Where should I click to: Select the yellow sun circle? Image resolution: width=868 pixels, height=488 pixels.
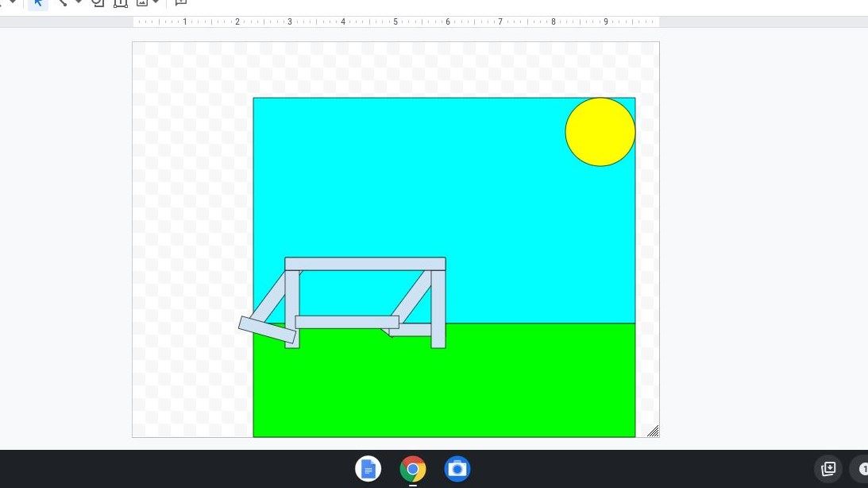600,132
